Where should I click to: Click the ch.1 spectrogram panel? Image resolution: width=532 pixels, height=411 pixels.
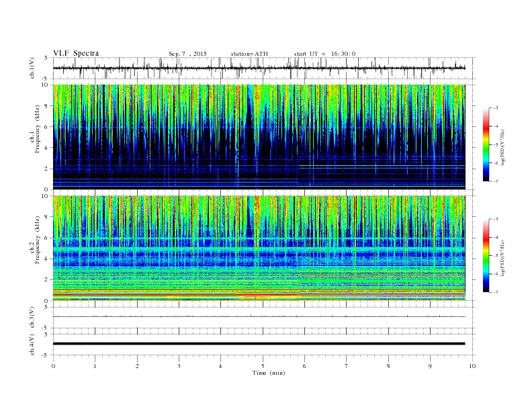tap(259, 137)
